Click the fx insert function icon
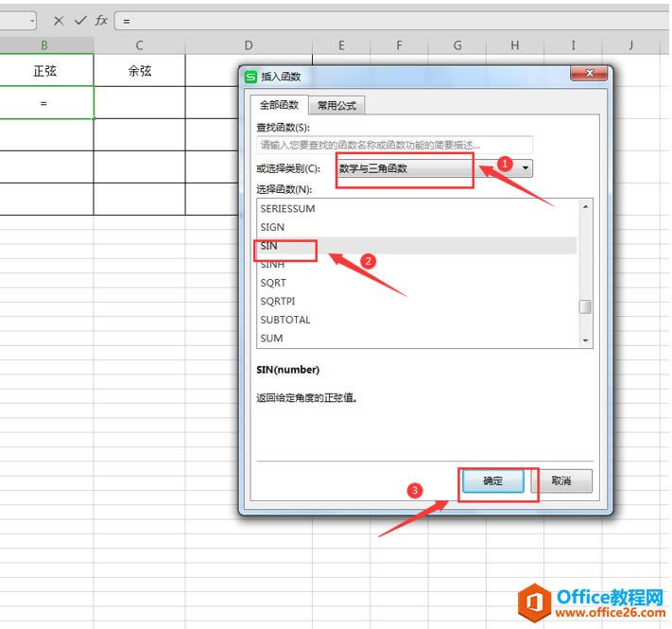The height and width of the screenshot is (629, 672). 101,20
